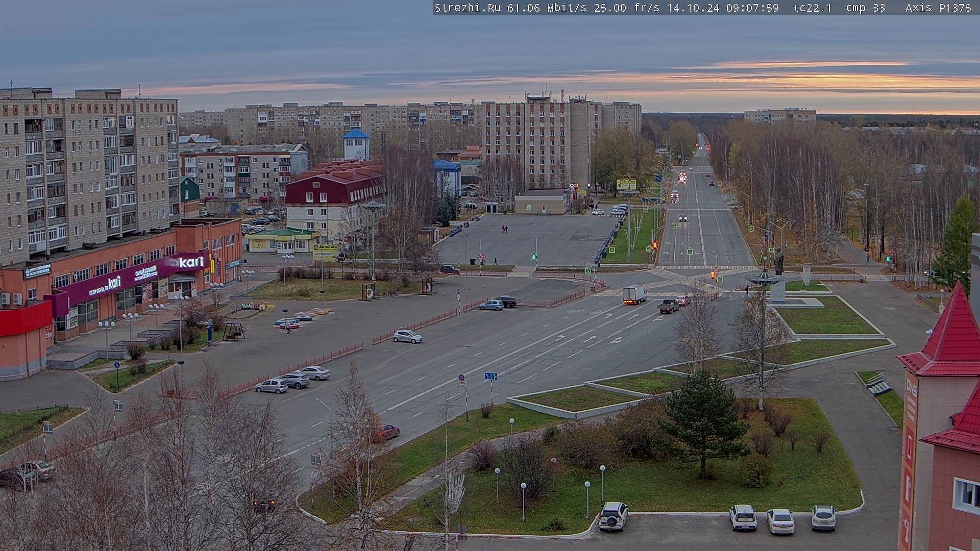Click the "Strezhi.Ru" overlay text

pos(468,8)
